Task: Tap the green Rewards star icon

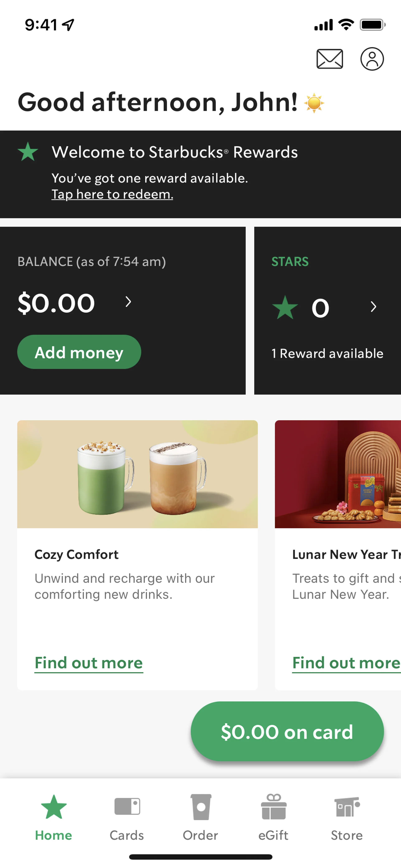Action: tap(28, 152)
